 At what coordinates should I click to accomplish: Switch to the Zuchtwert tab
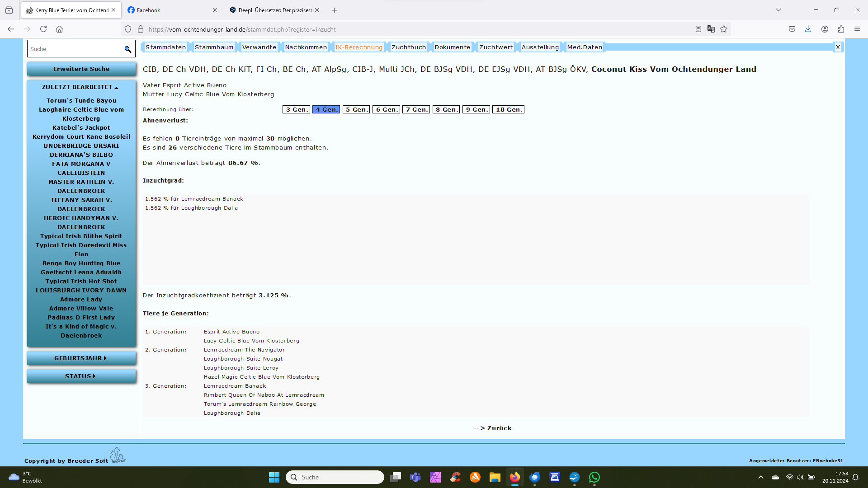click(496, 47)
